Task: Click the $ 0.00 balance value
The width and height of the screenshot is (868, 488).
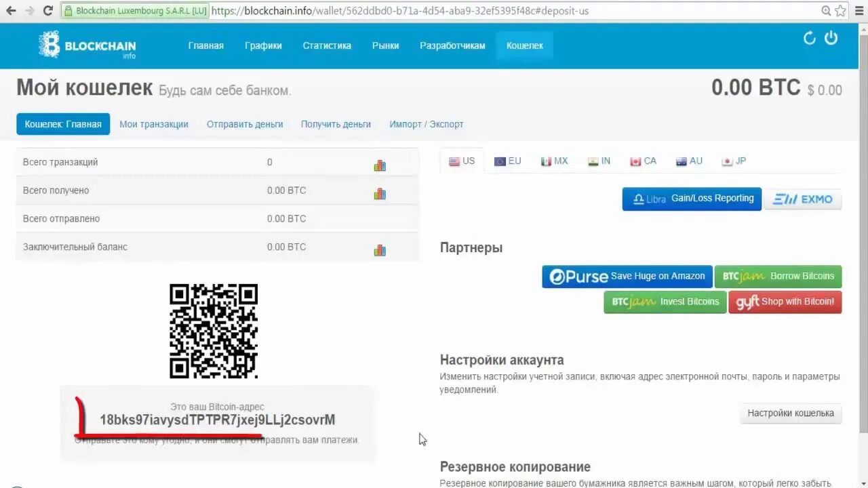Action: coord(825,90)
